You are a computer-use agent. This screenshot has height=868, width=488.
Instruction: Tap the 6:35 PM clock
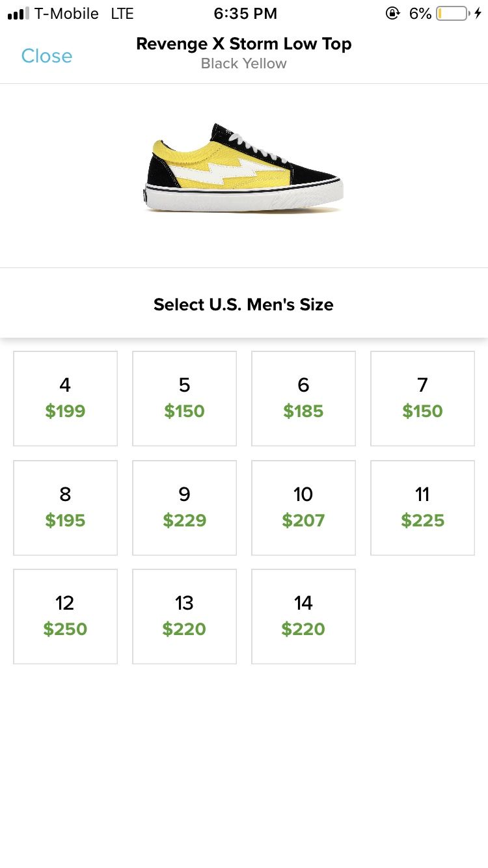(245, 14)
